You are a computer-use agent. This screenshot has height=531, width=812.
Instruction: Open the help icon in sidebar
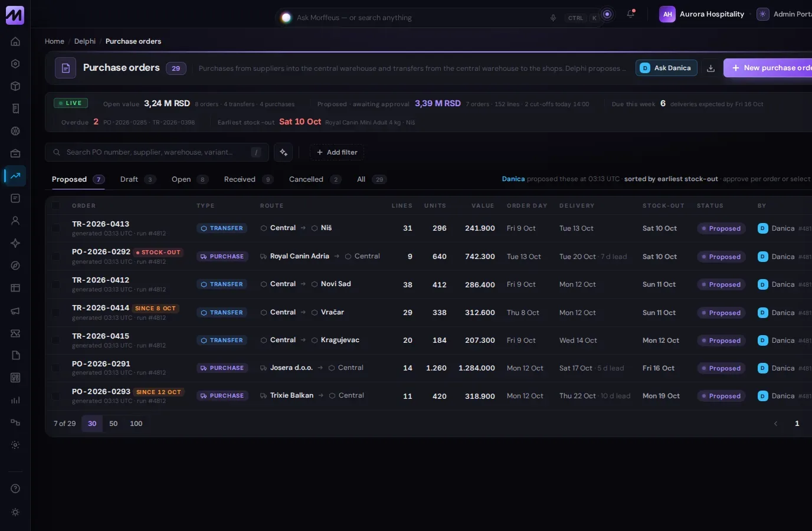click(x=15, y=489)
